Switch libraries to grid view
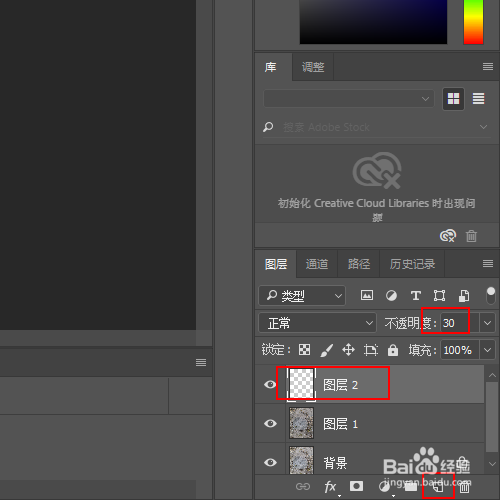Screen dimensions: 500x500 tap(453, 99)
